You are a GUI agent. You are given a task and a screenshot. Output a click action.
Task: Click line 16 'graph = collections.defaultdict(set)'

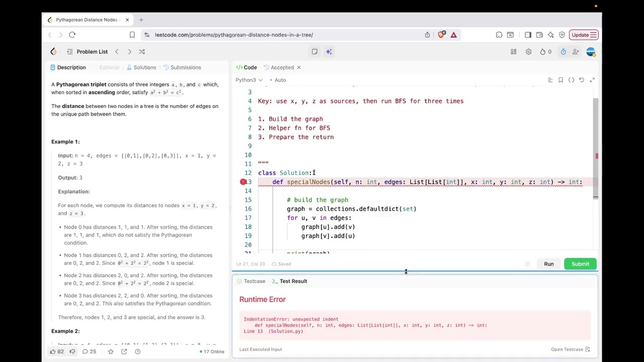click(x=352, y=209)
